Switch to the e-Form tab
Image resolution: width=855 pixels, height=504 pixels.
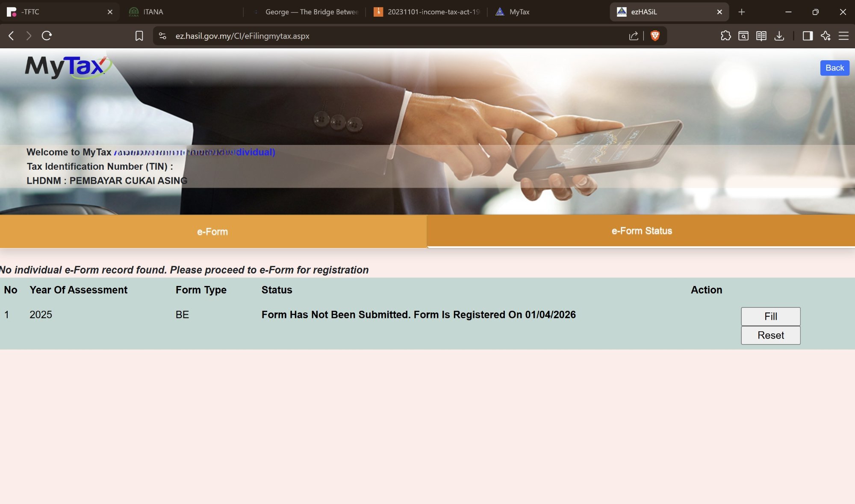pyautogui.click(x=212, y=232)
